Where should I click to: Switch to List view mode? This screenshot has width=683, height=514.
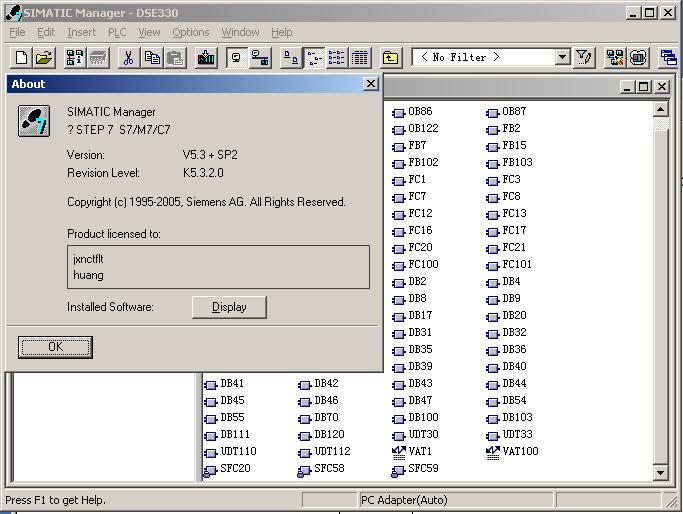[x=337, y=58]
